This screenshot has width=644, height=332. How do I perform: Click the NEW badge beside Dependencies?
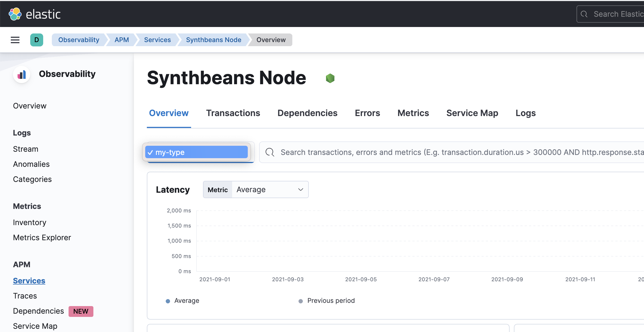[81, 311]
